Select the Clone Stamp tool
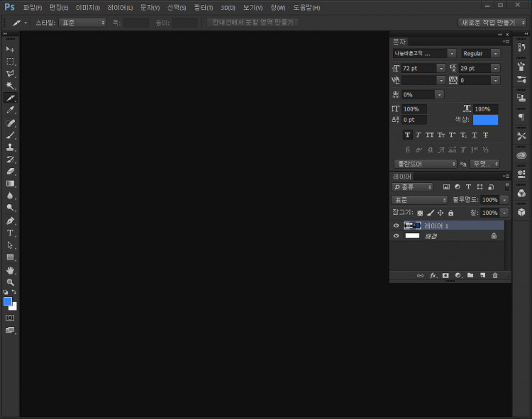This screenshot has width=532, height=419. pos(10,147)
